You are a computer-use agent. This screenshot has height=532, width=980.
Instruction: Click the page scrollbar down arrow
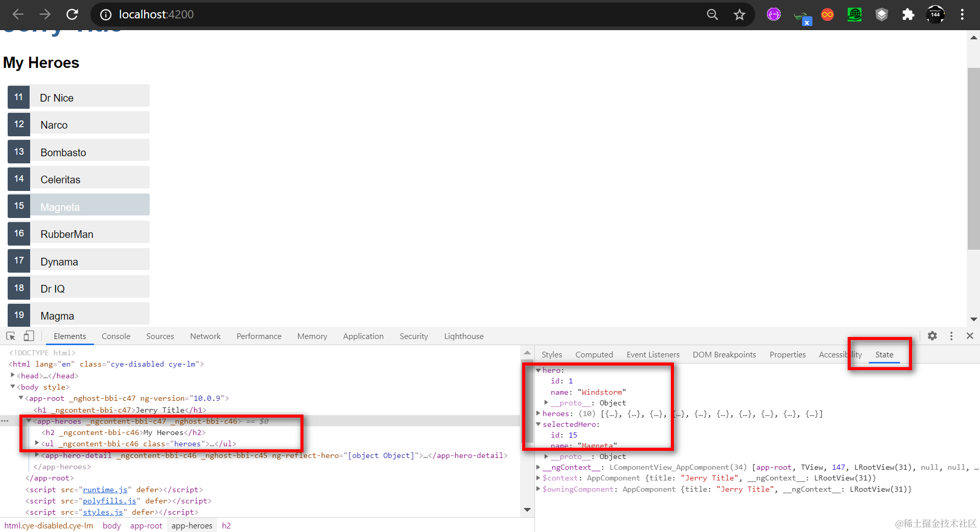pyautogui.click(x=974, y=320)
